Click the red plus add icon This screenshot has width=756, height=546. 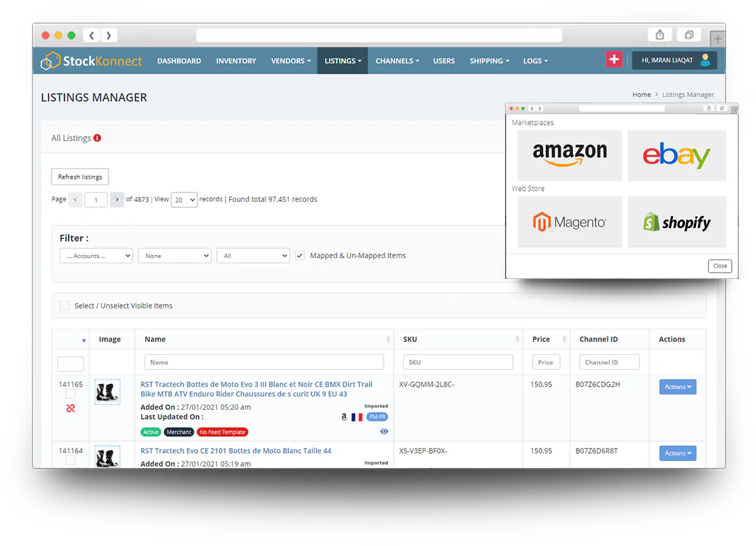614,60
